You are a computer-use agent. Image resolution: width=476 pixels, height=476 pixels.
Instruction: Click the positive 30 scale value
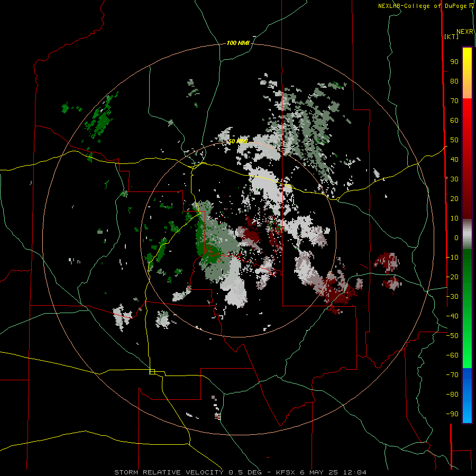tap(454, 179)
